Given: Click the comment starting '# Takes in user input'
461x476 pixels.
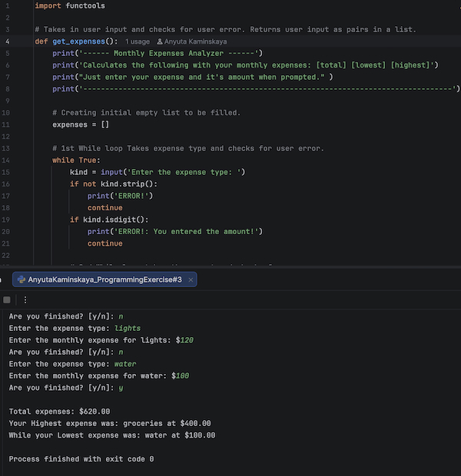Looking at the screenshot, I should (x=225, y=29).
